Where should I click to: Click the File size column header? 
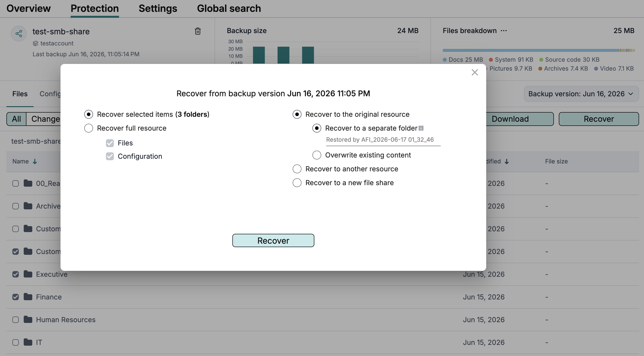pos(556,161)
